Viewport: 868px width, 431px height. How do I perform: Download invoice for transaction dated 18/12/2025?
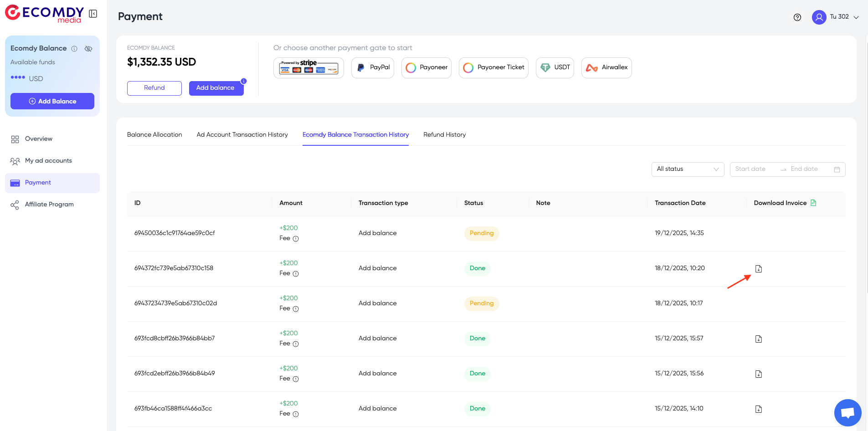pos(758,268)
